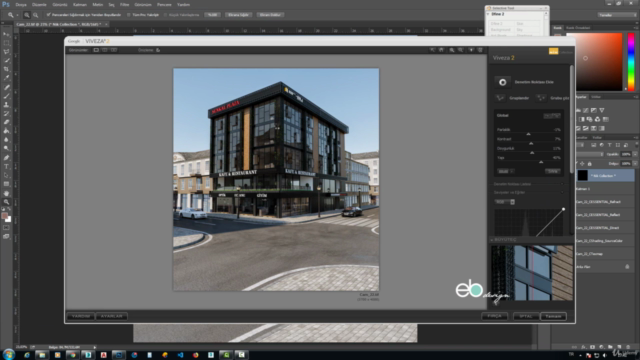The width and height of the screenshot is (640, 360).
Task: Select the Magic Wand tool
Action: click(6, 60)
